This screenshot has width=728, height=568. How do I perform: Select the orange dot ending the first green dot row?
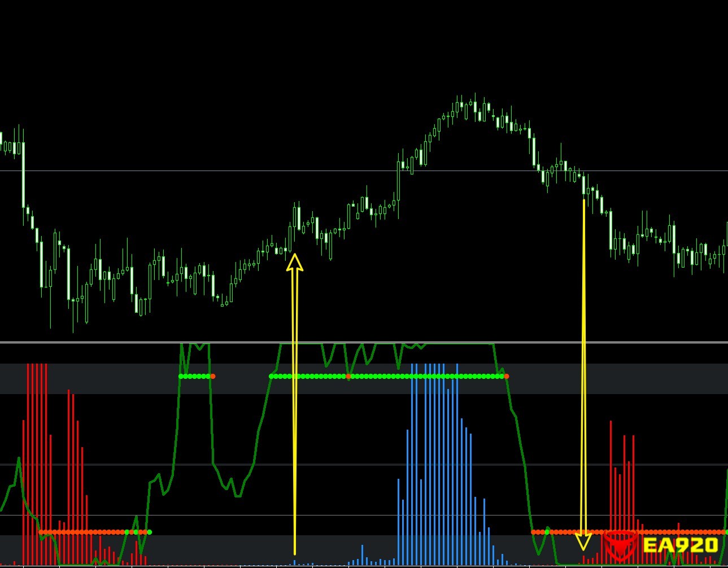(213, 376)
